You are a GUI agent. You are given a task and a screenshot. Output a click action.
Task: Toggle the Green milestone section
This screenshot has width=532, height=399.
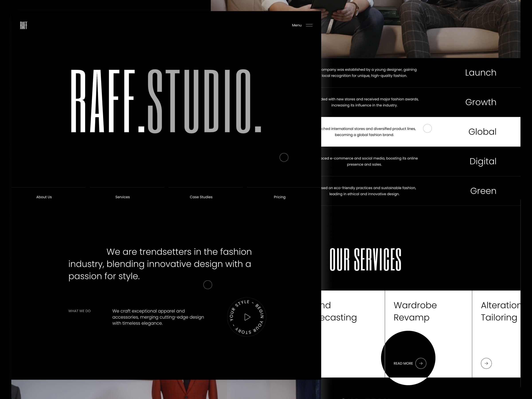click(482, 191)
